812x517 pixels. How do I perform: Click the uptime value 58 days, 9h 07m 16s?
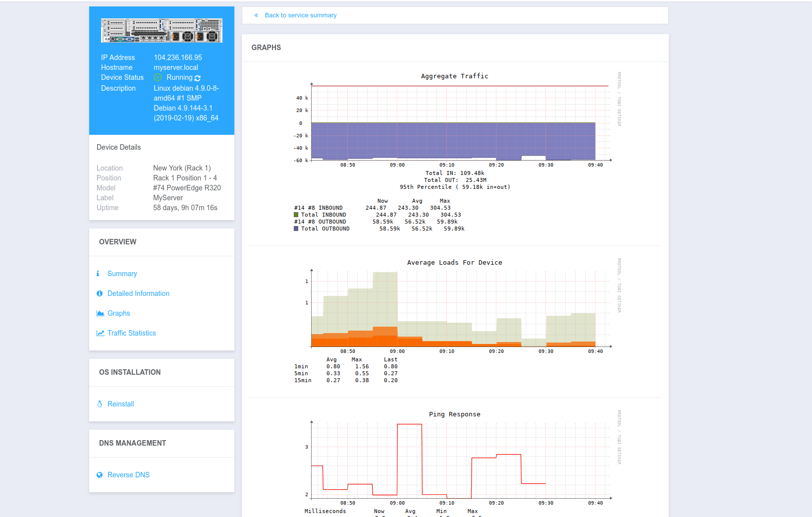tap(185, 208)
